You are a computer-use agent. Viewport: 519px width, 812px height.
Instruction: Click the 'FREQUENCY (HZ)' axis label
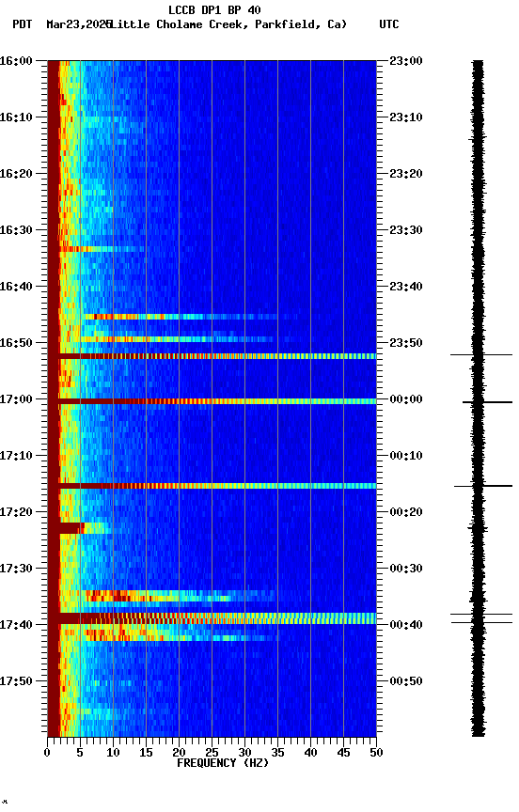[x=223, y=763]
